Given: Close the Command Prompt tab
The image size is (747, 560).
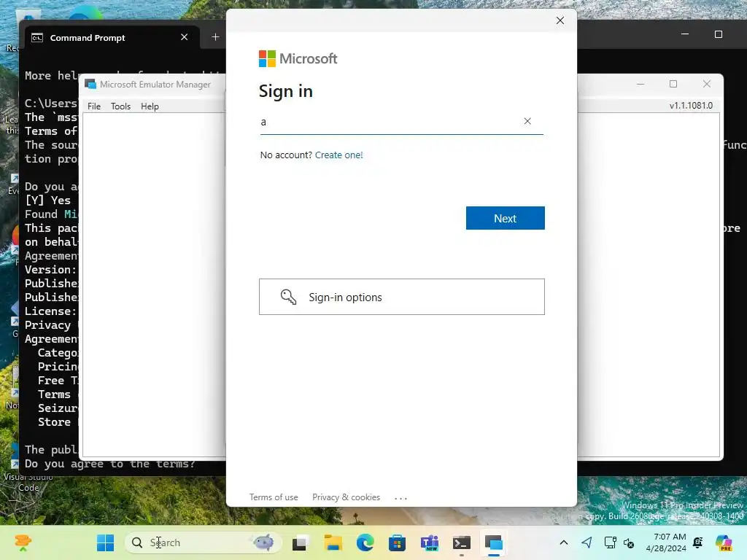Looking at the screenshot, I should tap(185, 37).
